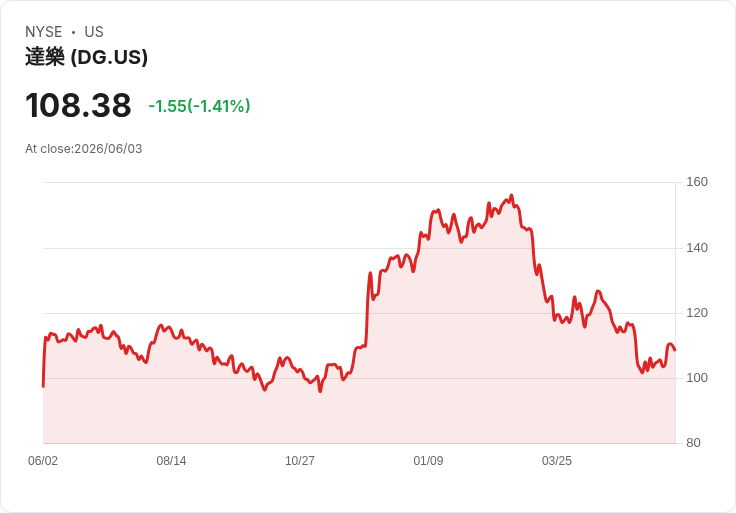
Task: Select the NYSE exchange label
Action: click(44, 32)
